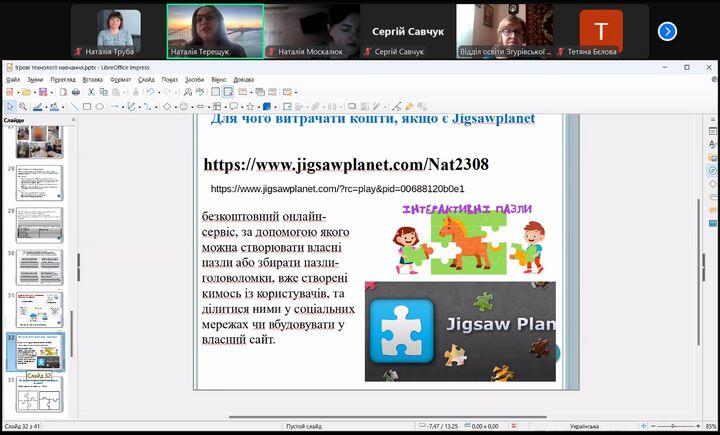Select the Block Arrows tool

pyautogui.click(x=200, y=107)
